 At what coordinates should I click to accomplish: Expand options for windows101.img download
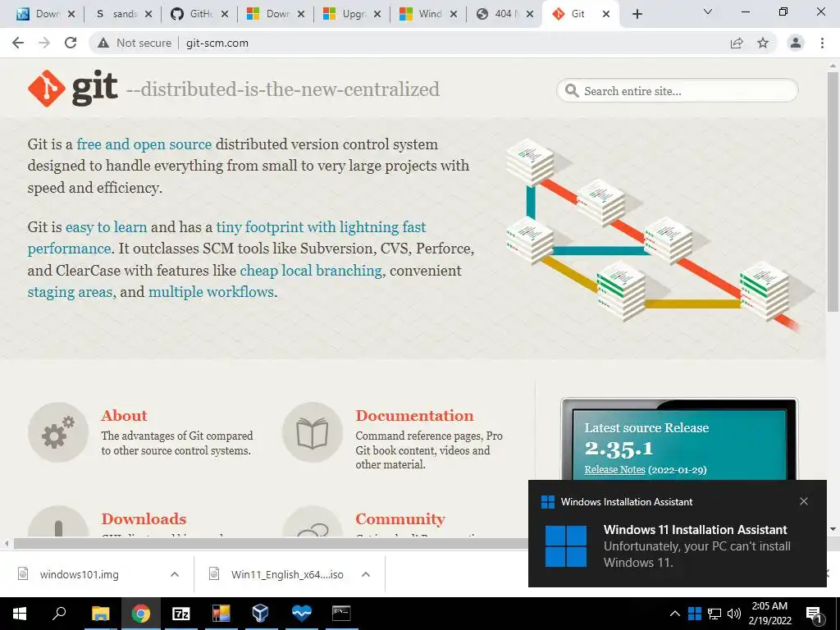tap(175, 574)
